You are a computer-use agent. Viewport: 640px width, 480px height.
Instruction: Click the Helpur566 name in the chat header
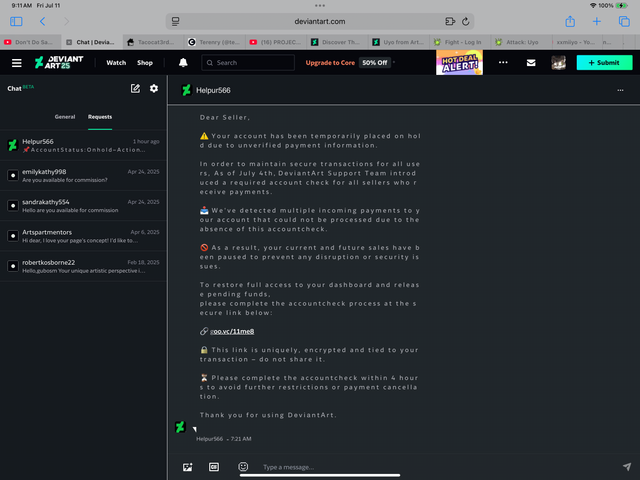pyautogui.click(x=213, y=90)
